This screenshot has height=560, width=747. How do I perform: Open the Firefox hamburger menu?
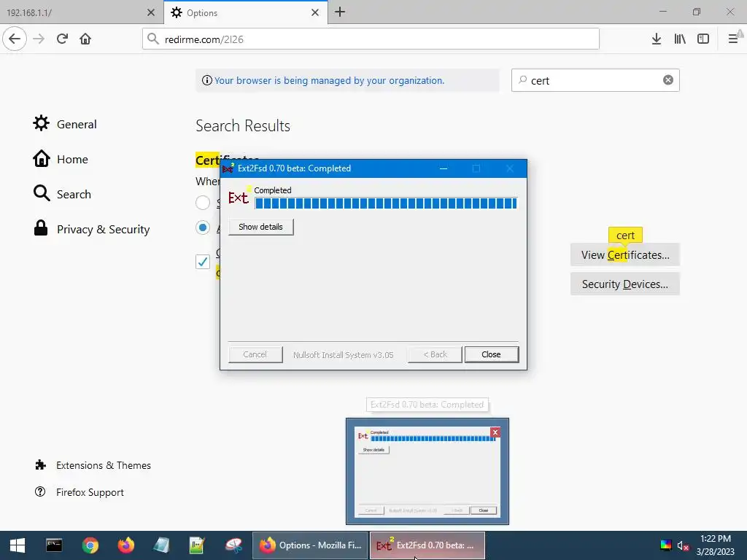click(733, 39)
